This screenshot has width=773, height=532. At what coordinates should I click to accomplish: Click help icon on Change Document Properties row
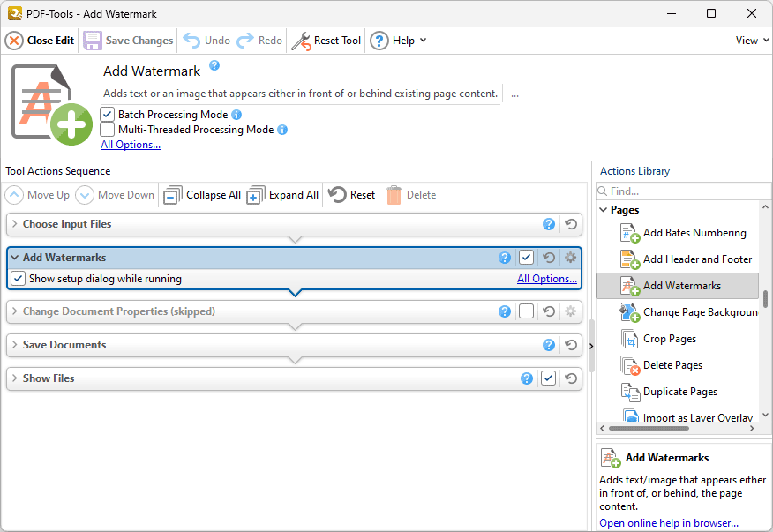point(505,311)
